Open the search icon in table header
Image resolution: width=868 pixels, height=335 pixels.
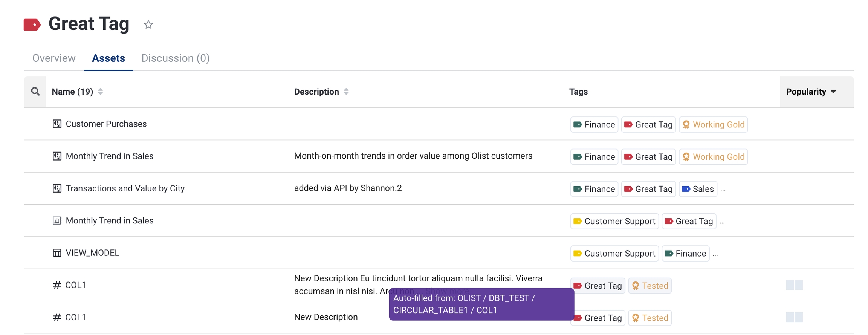tap(35, 92)
